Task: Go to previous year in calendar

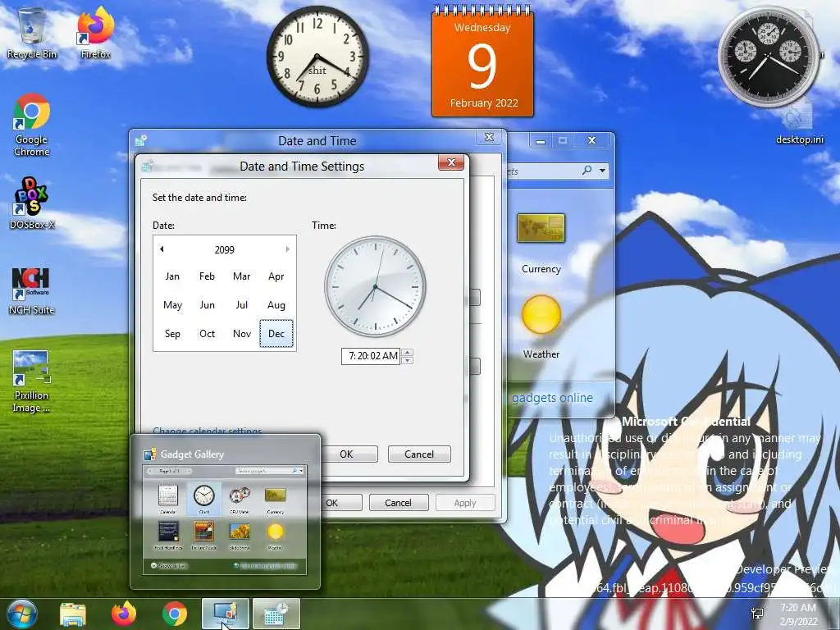Action: [162, 249]
